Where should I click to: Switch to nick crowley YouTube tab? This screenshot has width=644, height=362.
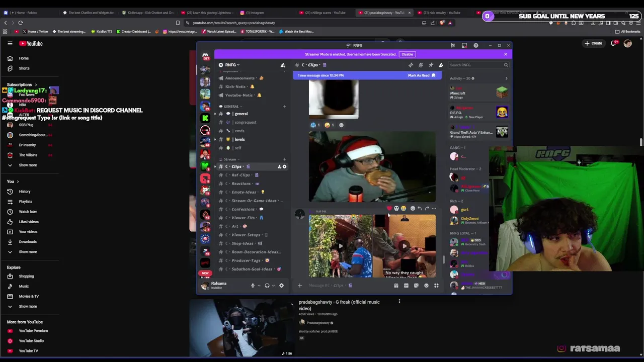441,13
